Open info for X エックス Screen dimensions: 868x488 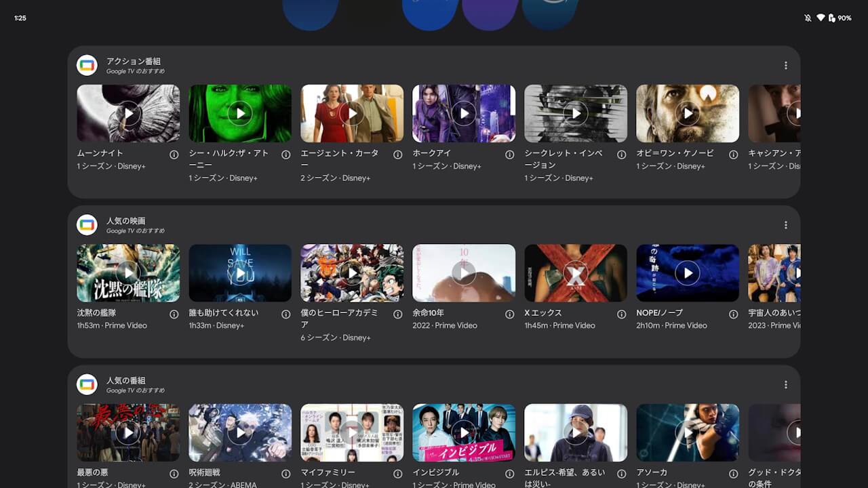click(x=621, y=314)
